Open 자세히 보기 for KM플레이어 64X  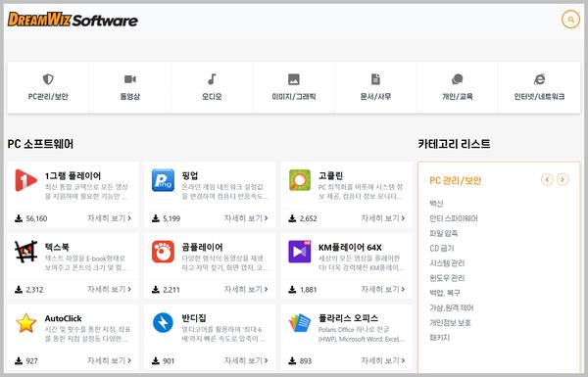[x=383, y=289]
